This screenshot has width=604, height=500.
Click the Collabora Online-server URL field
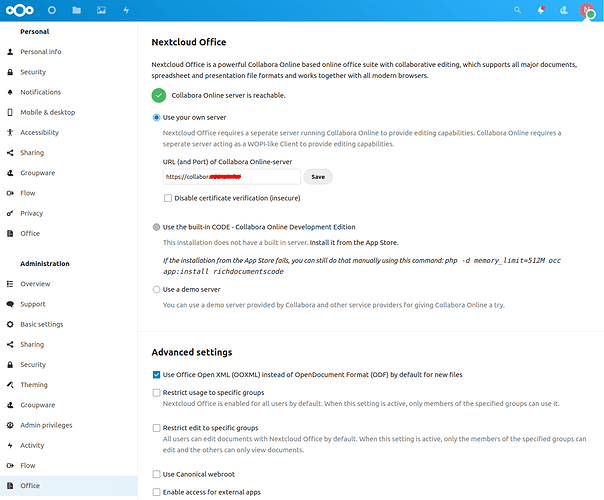(231, 176)
